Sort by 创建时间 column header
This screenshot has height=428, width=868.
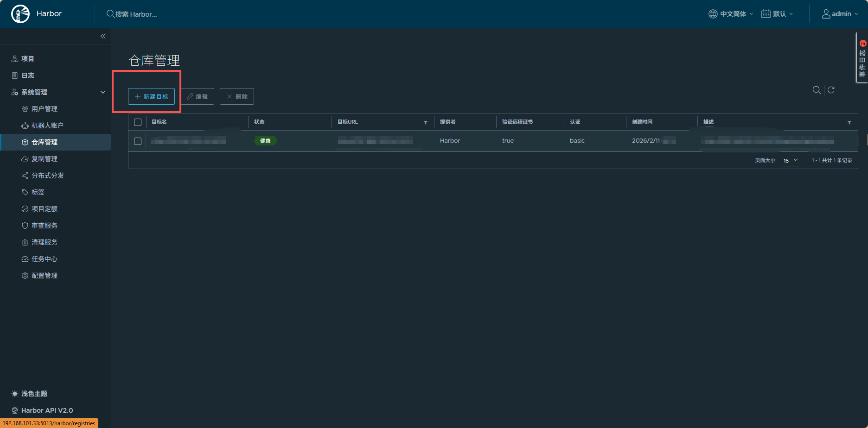click(x=642, y=122)
